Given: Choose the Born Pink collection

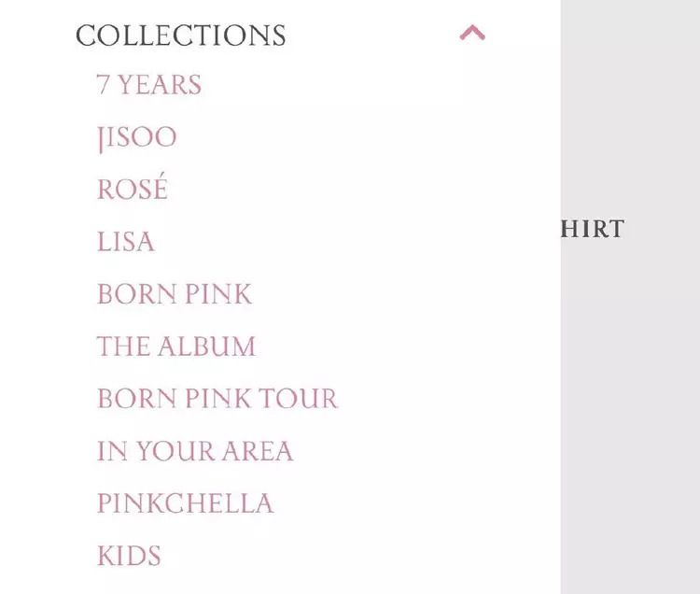Looking at the screenshot, I should point(175,294).
